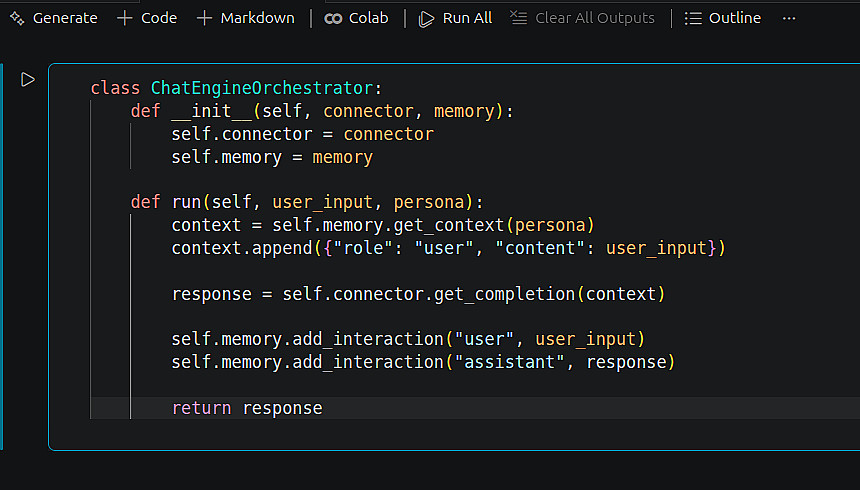This screenshot has height=490, width=860.
Task: Place cursor on the __init__ method definition
Action: tap(187, 111)
